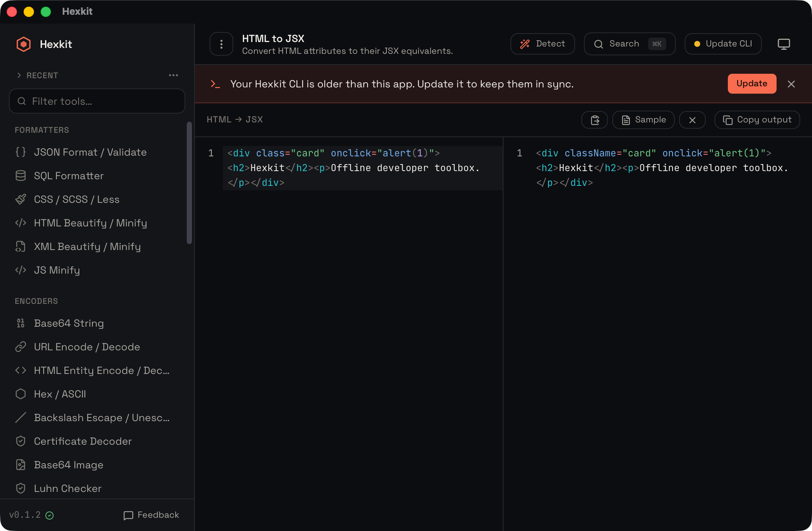Open Base64 Image tool
Image resolution: width=812 pixels, height=531 pixels.
click(x=97, y=465)
